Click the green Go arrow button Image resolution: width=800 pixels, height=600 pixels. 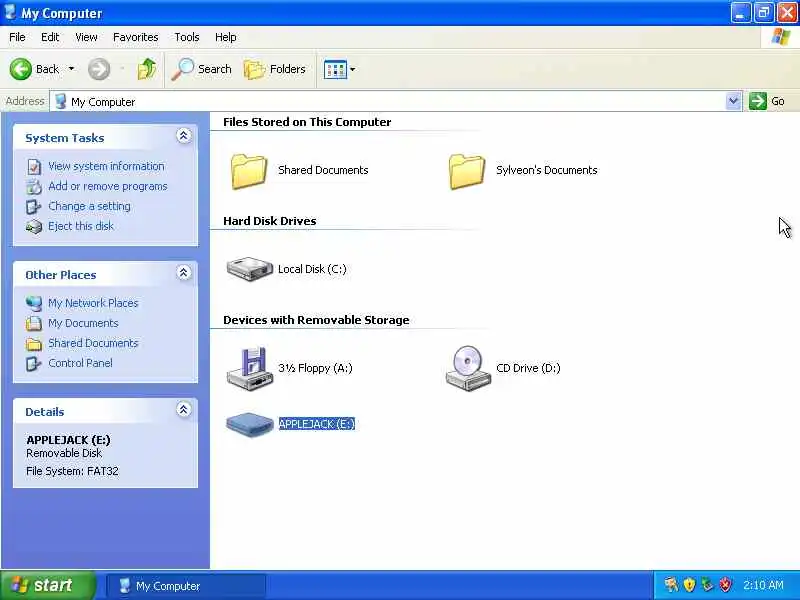[758, 101]
